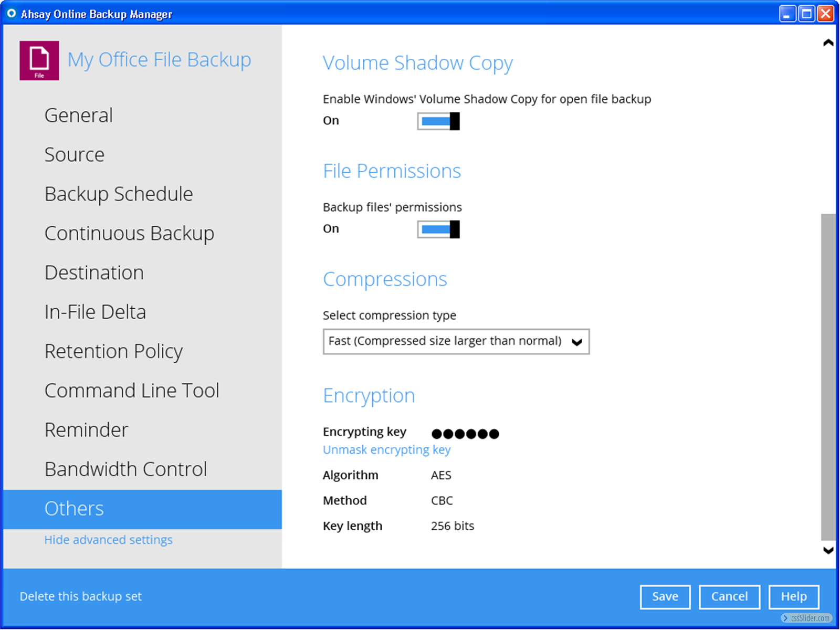Open the compression type dropdown
This screenshot has height=630, width=840.
[456, 342]
